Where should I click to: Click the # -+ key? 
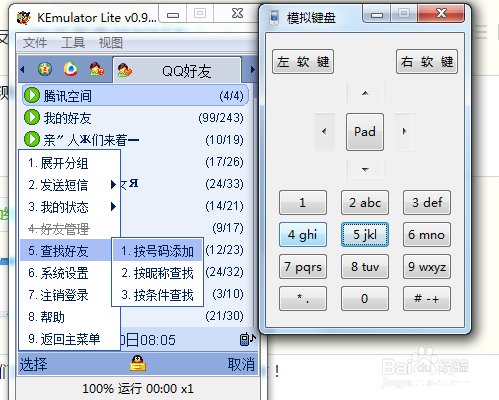427,299
